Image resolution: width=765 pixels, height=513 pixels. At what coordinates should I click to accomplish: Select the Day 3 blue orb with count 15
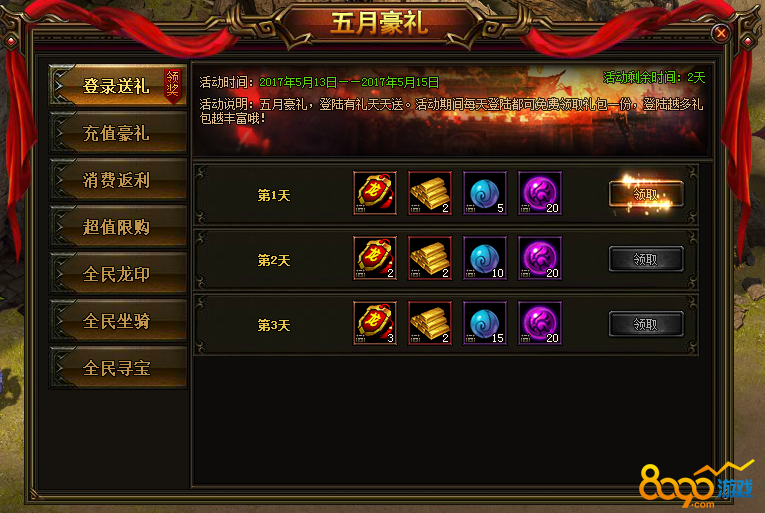485,323
